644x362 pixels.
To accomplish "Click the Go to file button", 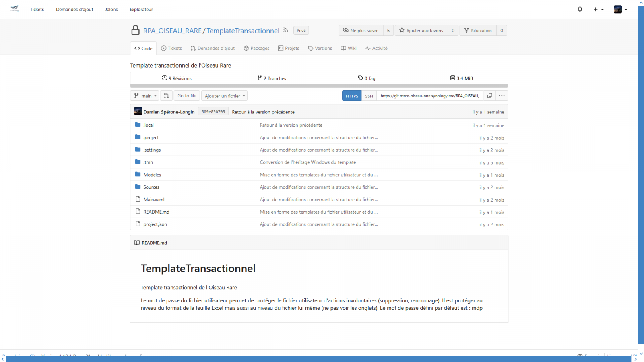I will pos(187,96).
